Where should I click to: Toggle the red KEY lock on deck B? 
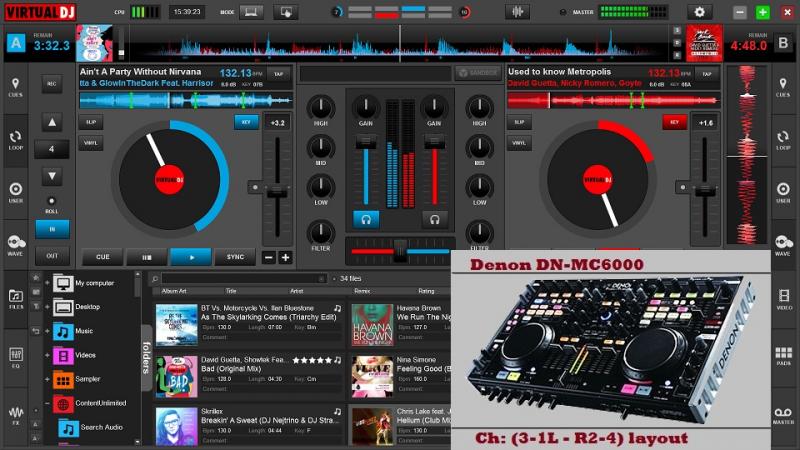tap(674, 122)
